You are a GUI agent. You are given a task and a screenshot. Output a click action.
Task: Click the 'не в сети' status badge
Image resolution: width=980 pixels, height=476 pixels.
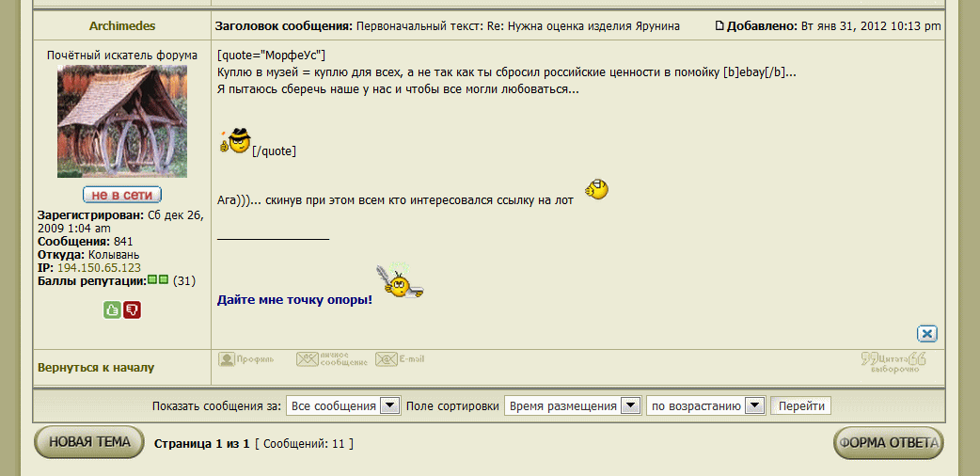122,195
